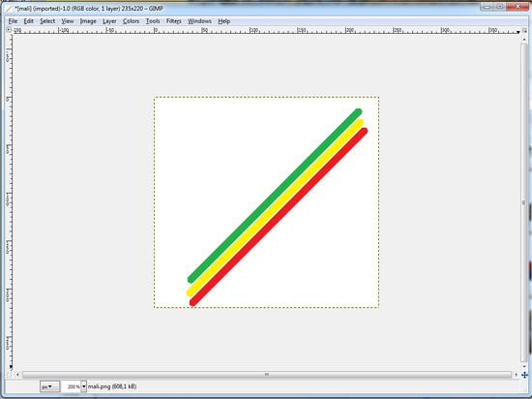Click the horizontal scrollbar thumb
The height and width of the screenshot is (399, 532).
click(267, 375)
